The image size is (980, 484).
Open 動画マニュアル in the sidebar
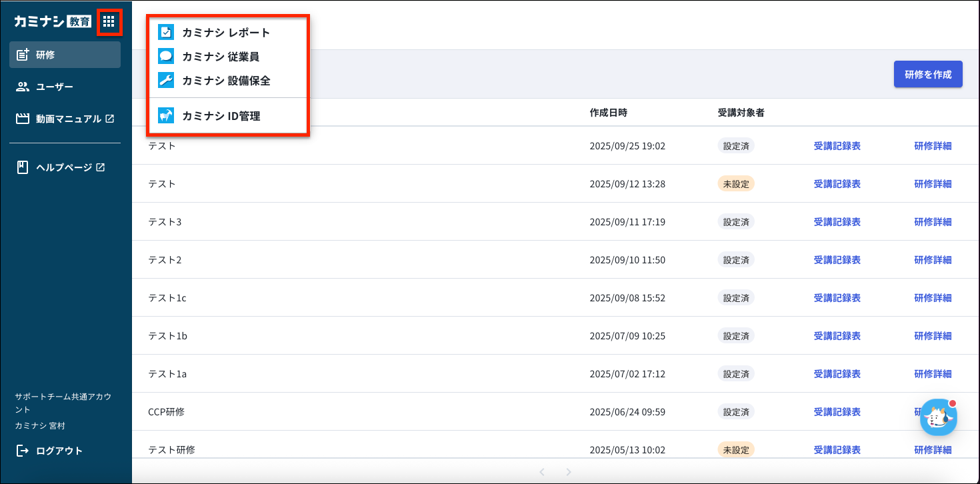[x=65, y=119]
